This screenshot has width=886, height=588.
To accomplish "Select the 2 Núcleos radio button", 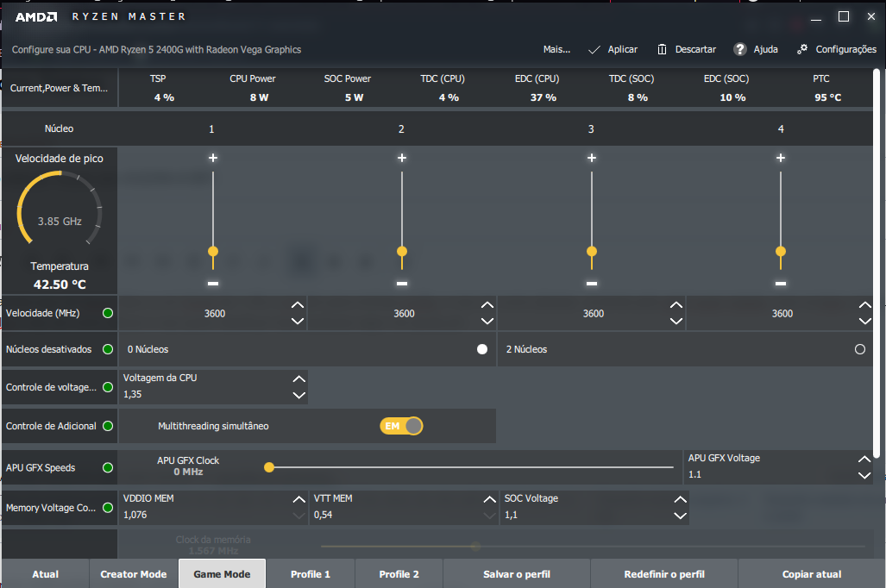I will [860, 349].
